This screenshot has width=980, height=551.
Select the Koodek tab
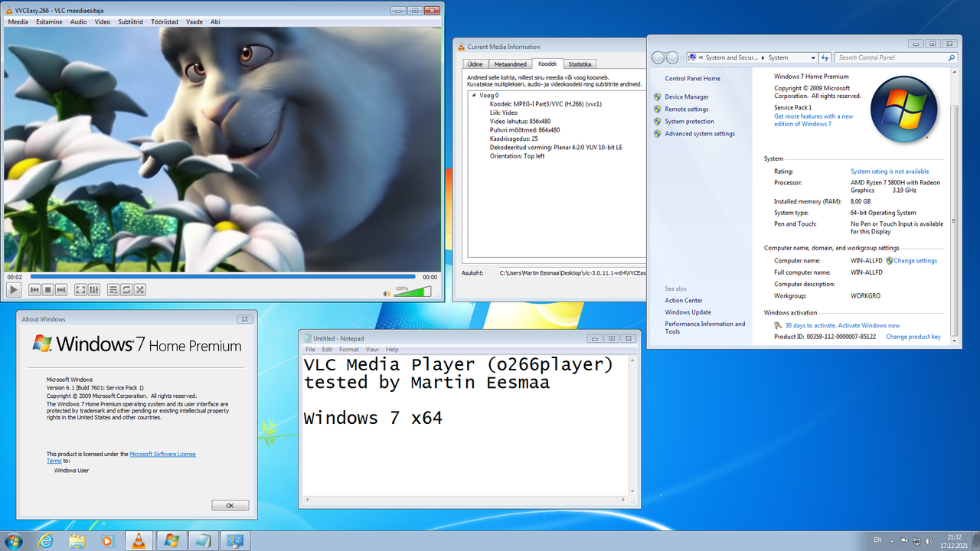point(547,64)
